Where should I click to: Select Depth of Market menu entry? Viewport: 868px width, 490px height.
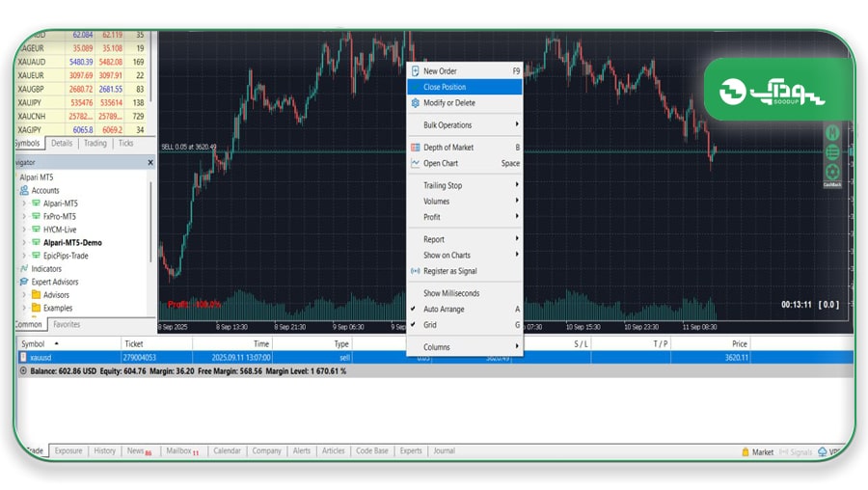465,148
